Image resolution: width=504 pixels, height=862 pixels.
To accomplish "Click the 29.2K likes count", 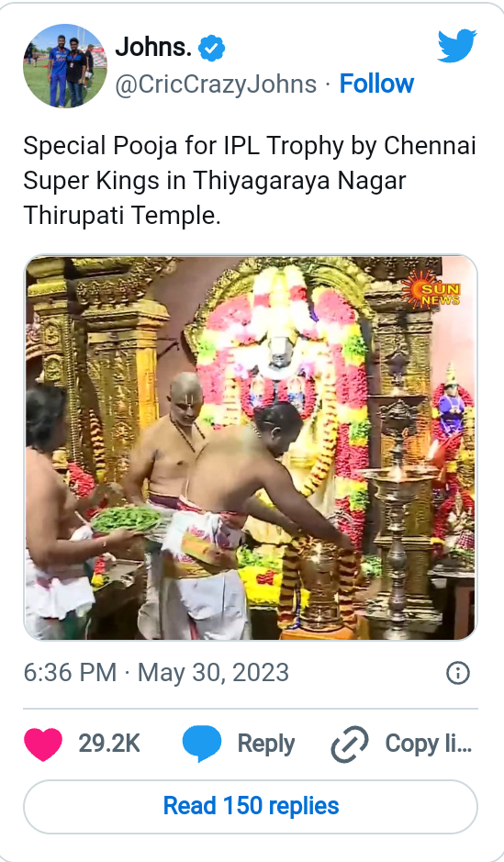I will pos(109,744).
